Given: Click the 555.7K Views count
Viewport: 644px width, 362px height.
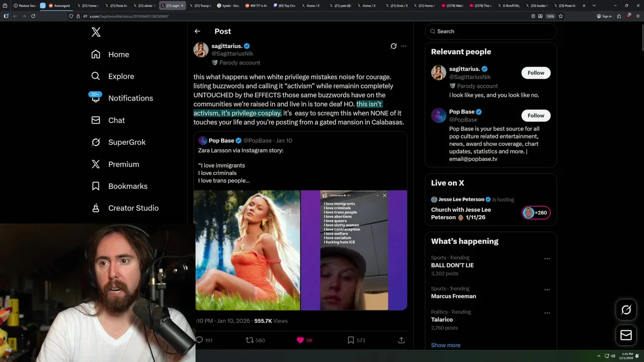Looking at the screenshot, I should (x=271, y=321).
